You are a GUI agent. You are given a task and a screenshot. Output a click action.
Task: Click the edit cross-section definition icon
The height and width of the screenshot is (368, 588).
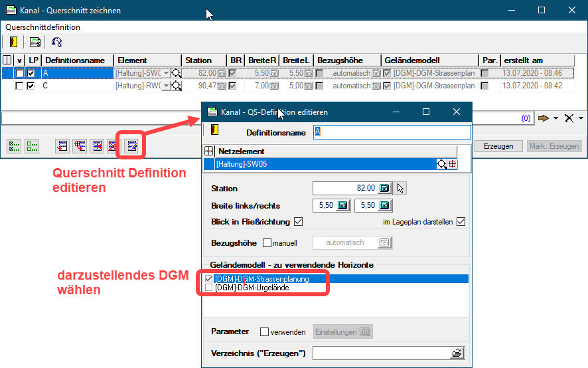[132, 146]
